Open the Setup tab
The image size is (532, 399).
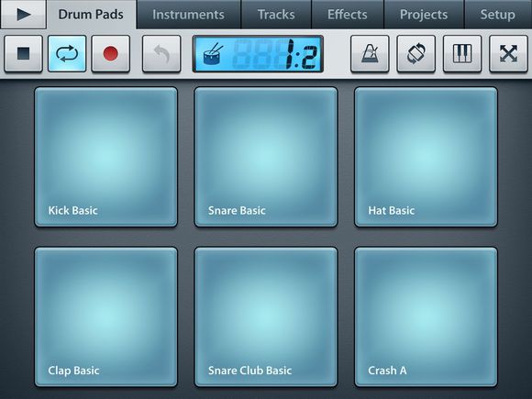pyautogui.click(x=498, y=15)
